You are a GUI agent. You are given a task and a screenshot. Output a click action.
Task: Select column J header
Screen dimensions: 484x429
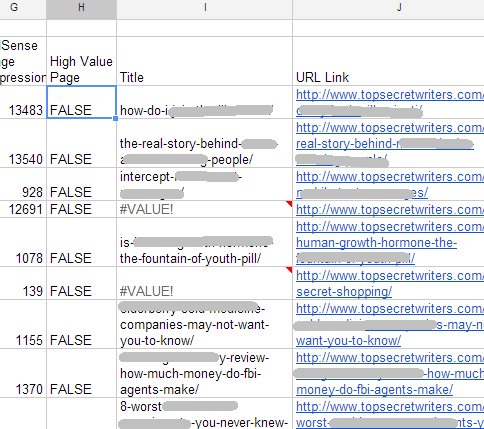(x=388, y=9)
